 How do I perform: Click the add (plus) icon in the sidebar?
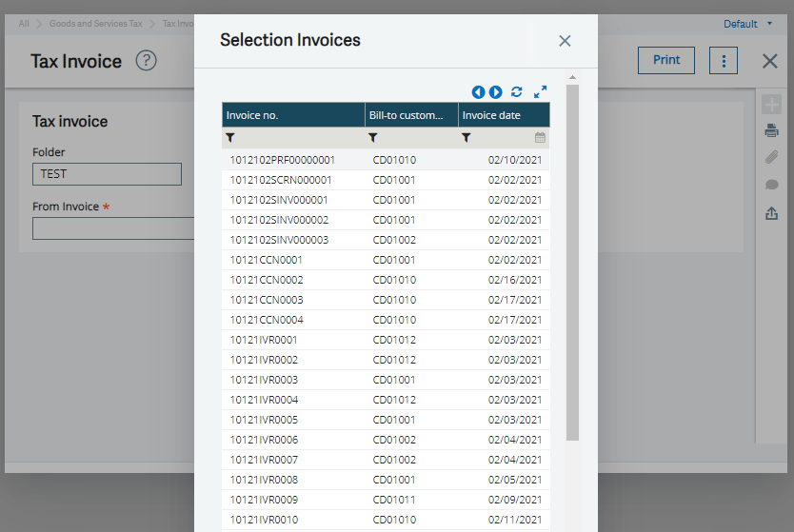click(x=771, y=105)
